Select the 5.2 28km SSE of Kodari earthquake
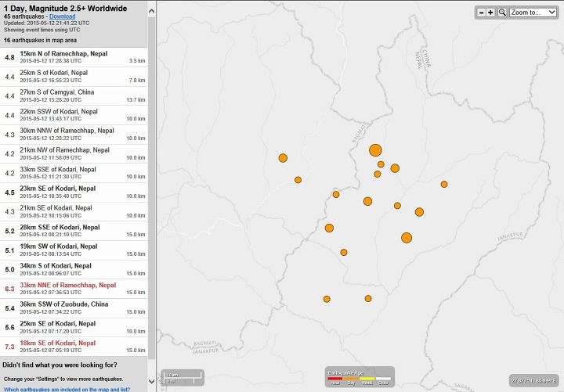Viewport: 564px width, 392px height. click(x=74, y=231)
